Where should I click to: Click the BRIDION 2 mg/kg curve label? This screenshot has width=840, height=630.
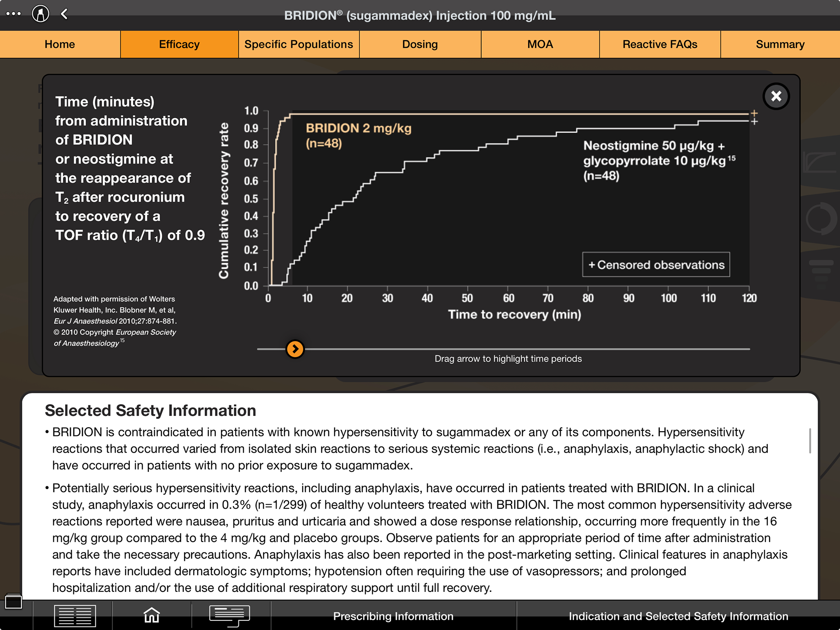[x=358, y=135]
